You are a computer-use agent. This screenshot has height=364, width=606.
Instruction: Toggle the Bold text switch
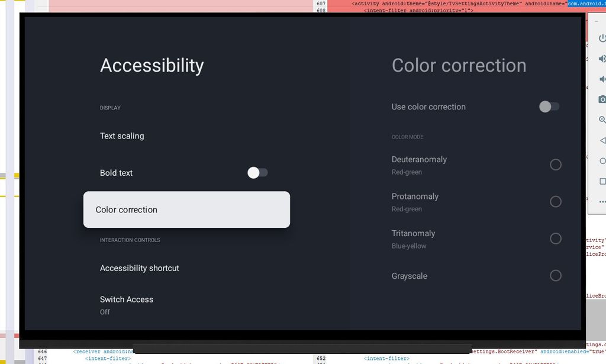(x=257, y=172)
